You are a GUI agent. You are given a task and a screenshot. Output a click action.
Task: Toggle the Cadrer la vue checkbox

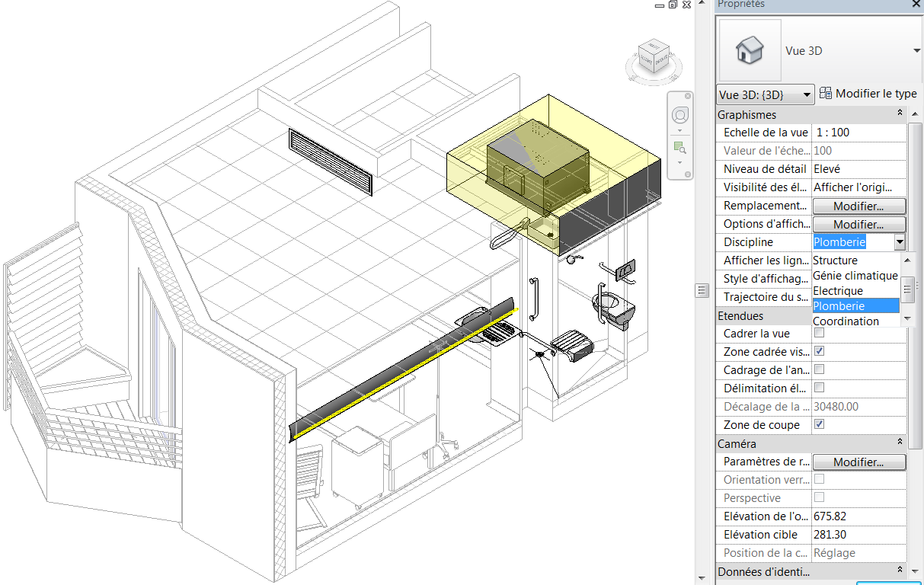820,333
